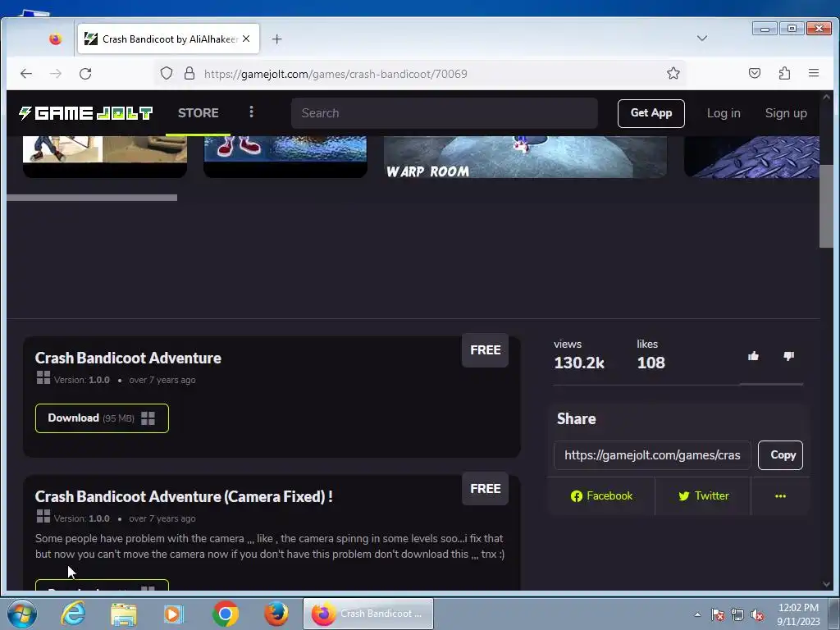
Task: Open Save to Pocket button
Action: 755,73
